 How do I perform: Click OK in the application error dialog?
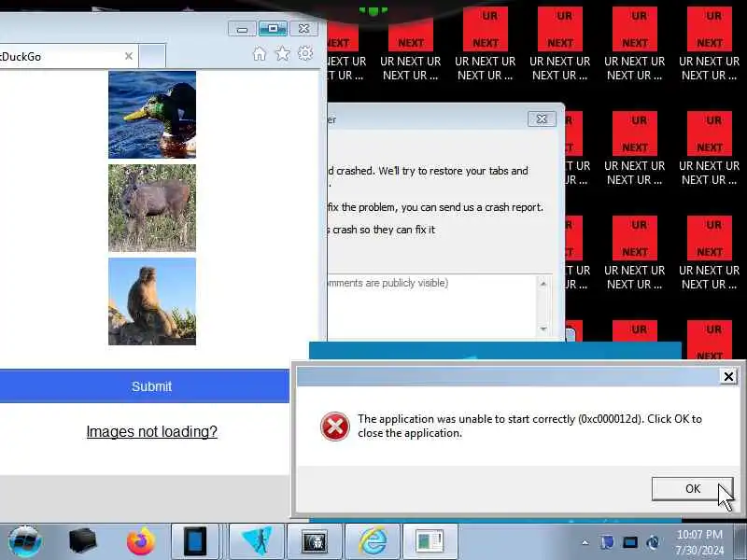(692, 488)
